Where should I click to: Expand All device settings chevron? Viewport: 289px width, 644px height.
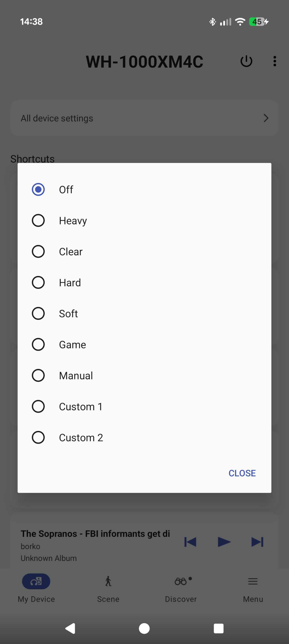266,118
